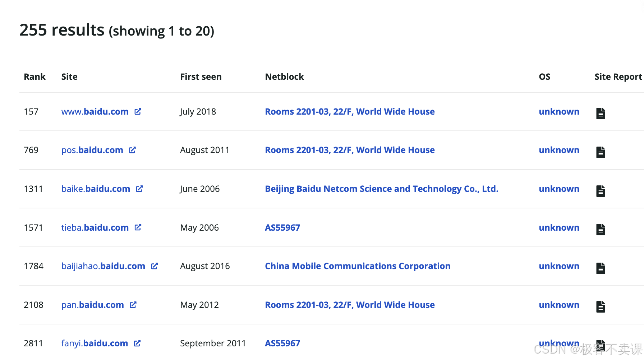Open external link icon beside pan.baidu.com
The image size is (644, 360).
pos(133,305)
